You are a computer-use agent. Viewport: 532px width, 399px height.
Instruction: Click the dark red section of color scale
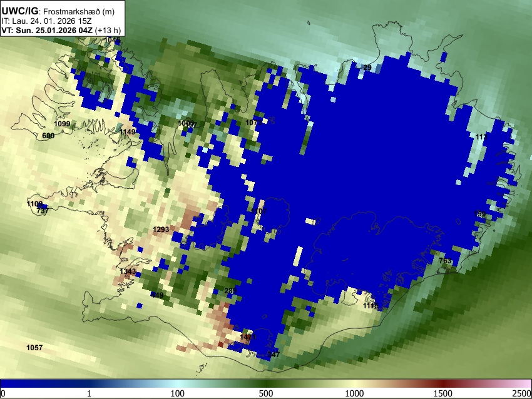[x=443, y=383]
